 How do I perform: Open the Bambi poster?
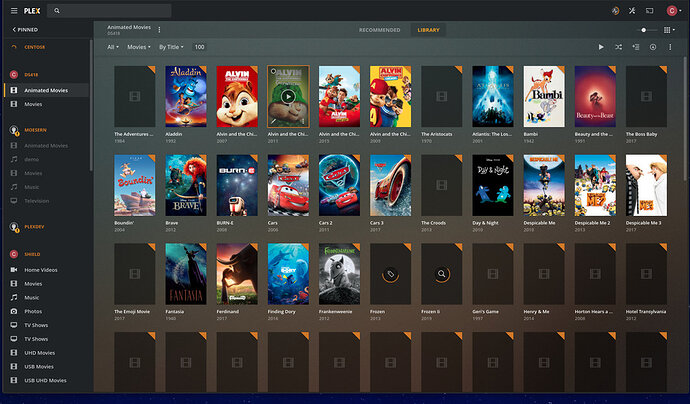tap(544, 96)
